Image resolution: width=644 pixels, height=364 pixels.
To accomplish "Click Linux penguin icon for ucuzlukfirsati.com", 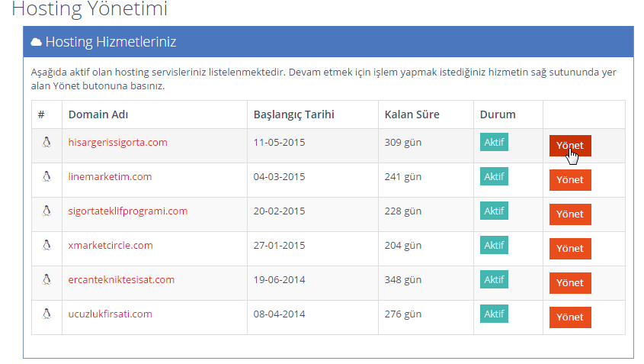I will 46,314.
